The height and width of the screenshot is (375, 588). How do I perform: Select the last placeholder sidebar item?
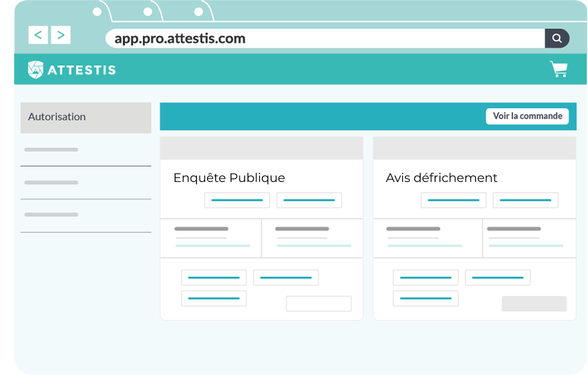85,215
